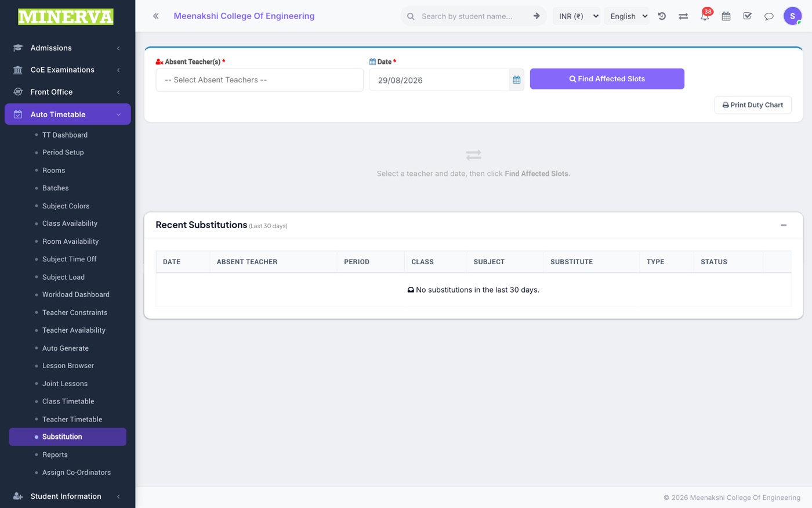Viewport: 812px width, 508px height.
Task: Expand Student Information menu chevron
Action: pyautogui.click(x=118, y=496)
